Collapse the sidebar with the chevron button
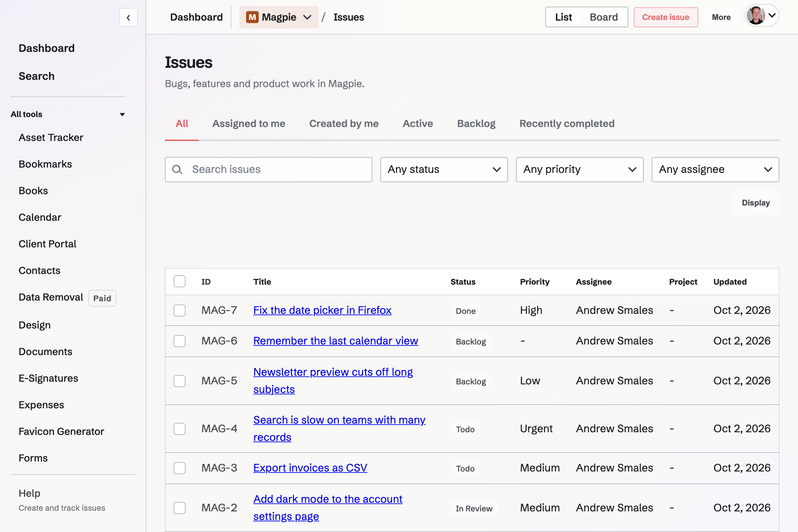The height and width of the screenshot is (532, 798). coord(128,17)
